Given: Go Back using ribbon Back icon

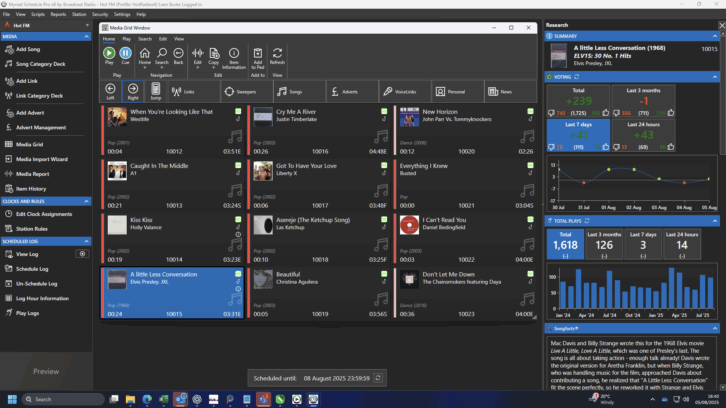Looking at the screenshot, I should (x=178, y=54).
